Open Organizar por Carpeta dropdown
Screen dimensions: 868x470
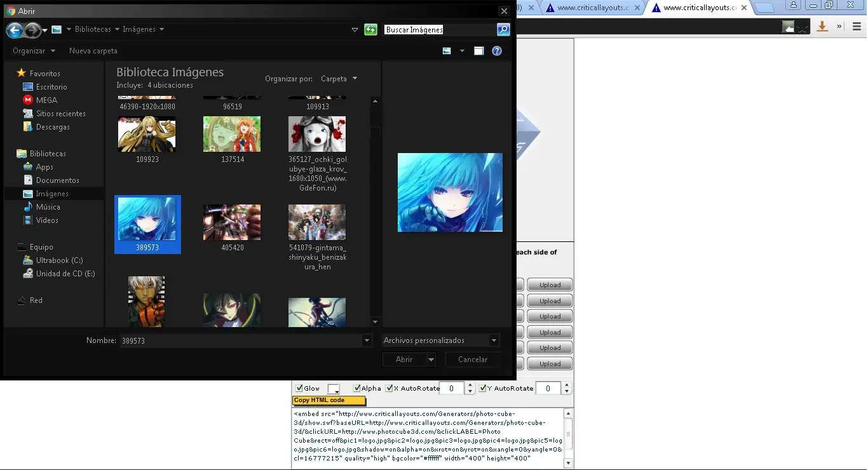[339, 79]
